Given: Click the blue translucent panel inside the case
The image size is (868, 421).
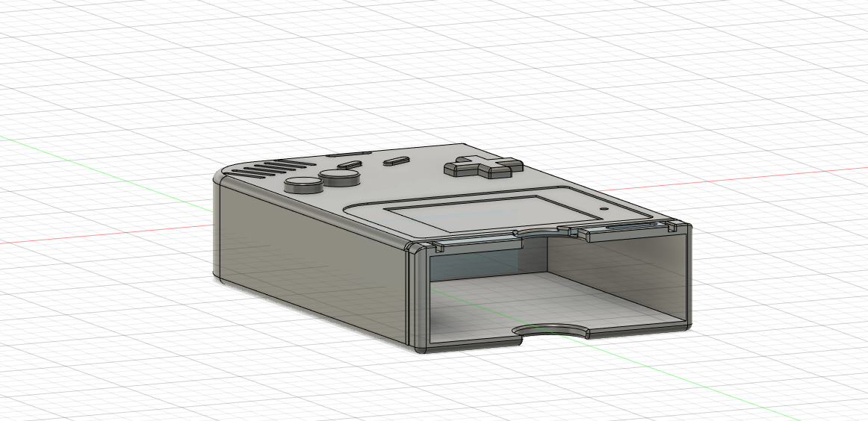Looking at the screenshot, I should click(x=476, y=260).
